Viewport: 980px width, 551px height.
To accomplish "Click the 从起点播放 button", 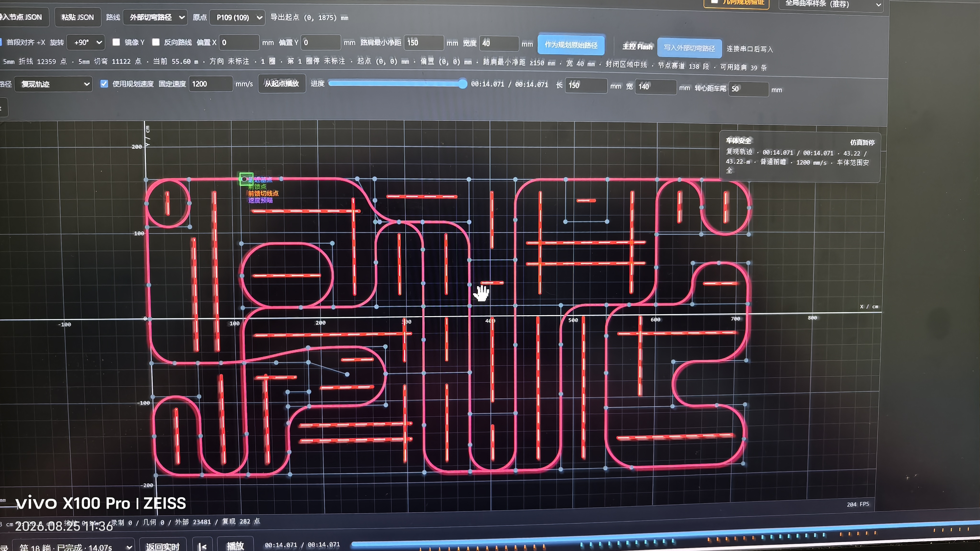I will point(282,84).
